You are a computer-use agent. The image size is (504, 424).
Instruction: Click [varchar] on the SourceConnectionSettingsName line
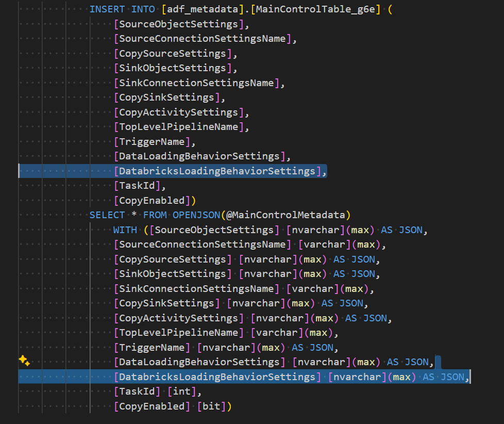tap(324, 244)
